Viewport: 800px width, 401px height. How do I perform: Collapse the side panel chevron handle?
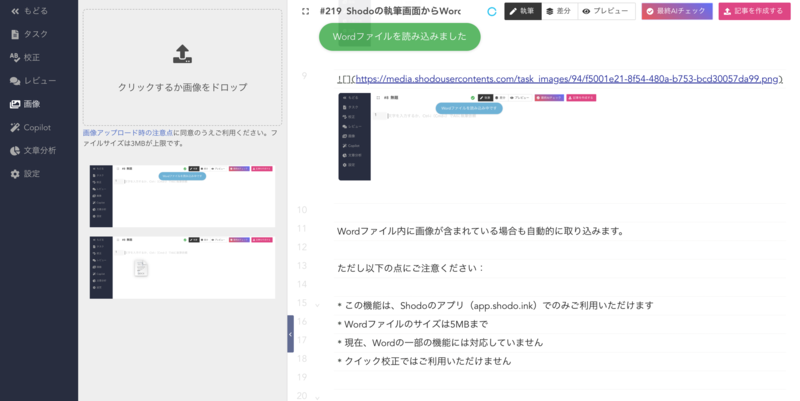point(290,334)
